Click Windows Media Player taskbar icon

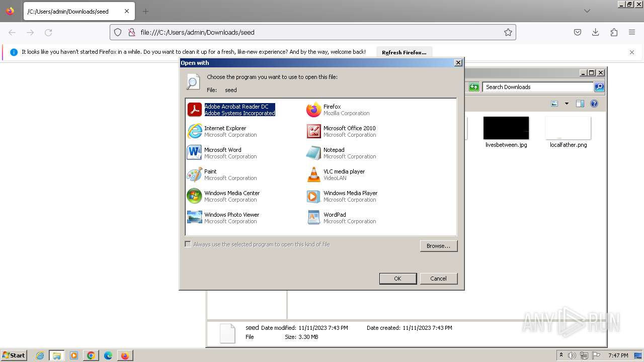click(74, 355)
